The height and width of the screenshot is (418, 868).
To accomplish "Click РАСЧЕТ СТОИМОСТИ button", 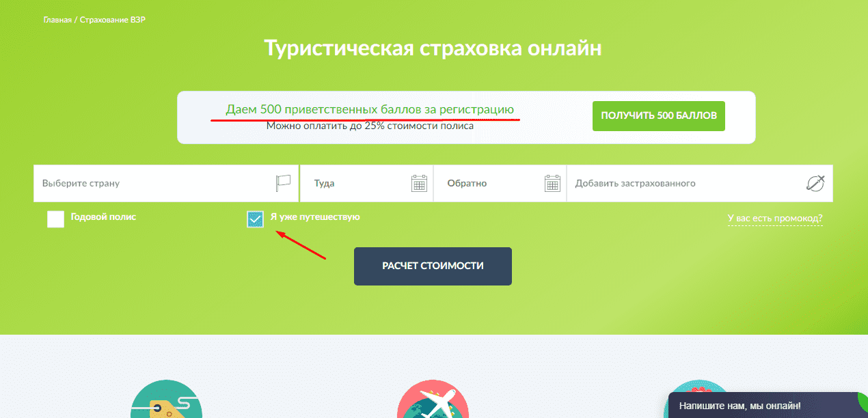I will [433, 266].
